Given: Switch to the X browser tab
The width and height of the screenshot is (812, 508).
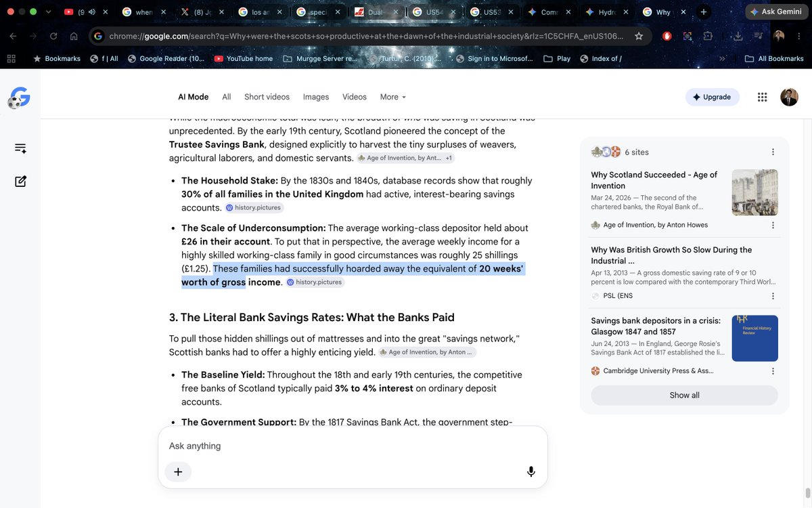Looking at the screenshot, I should tap(201, 12).
